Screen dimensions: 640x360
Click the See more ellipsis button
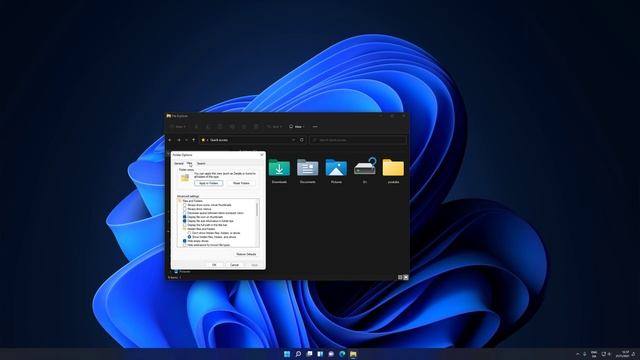315,127
